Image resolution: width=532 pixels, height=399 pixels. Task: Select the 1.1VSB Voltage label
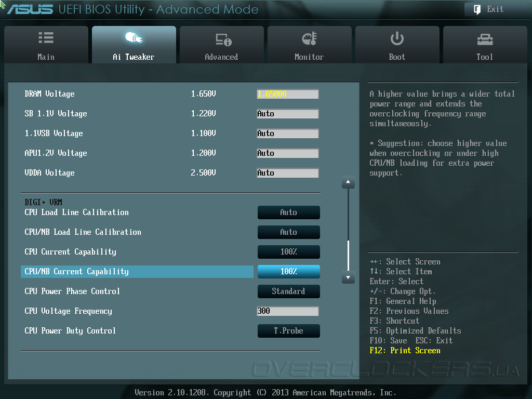click(54, 134)
